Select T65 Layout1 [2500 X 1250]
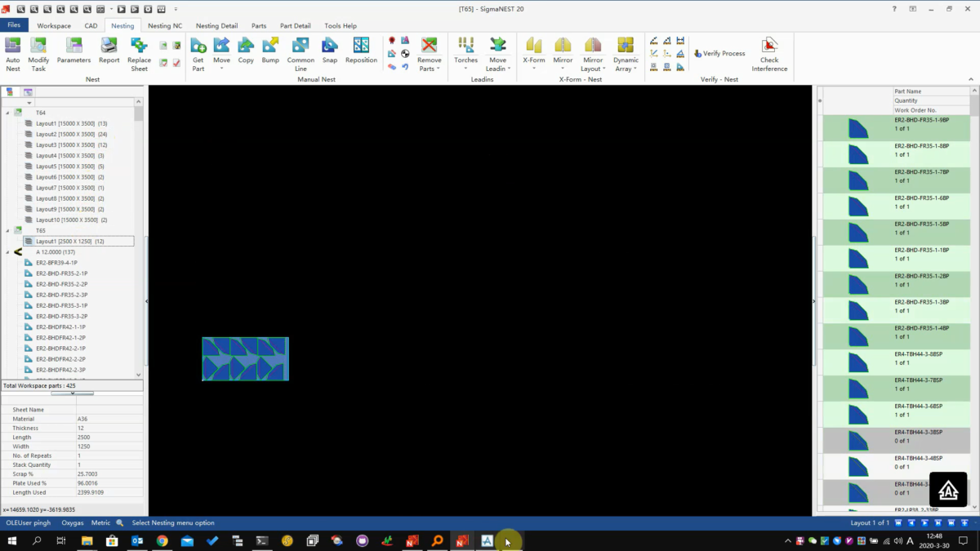The image size is (980, 551). (78, 242)
